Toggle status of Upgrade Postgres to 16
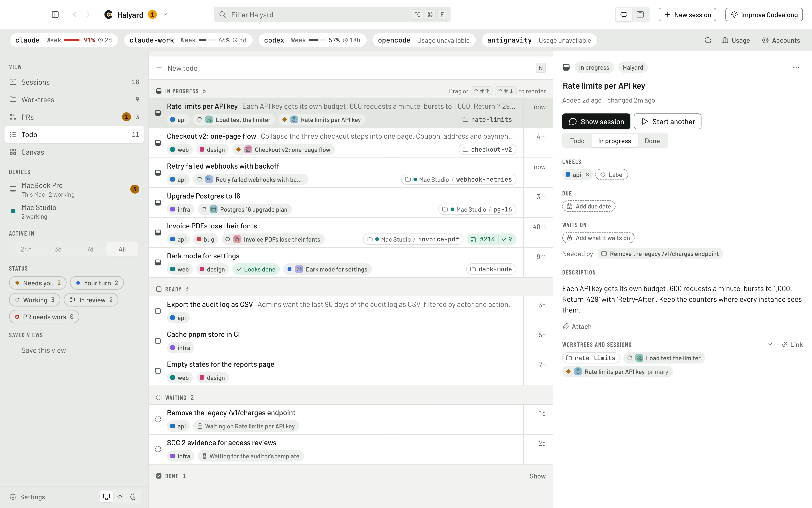Screen dimensions: 812x508 (x=158, y=203)
